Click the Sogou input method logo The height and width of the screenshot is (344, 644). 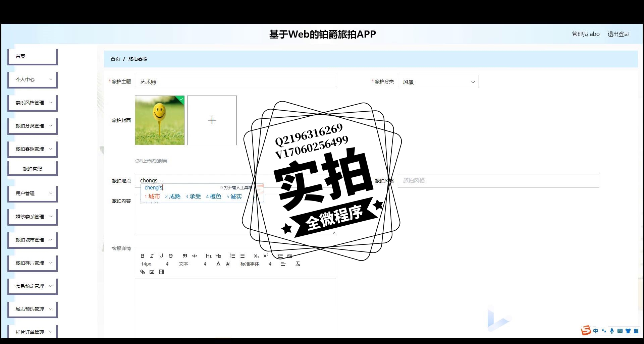tap(586, 331)
